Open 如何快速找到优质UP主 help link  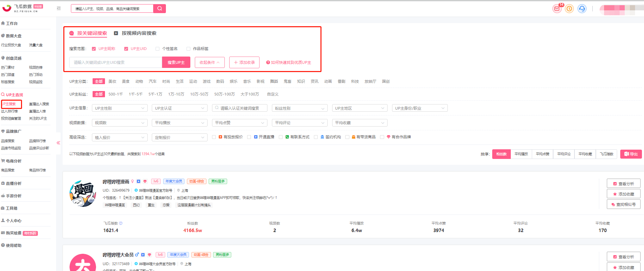pos(288,62)
